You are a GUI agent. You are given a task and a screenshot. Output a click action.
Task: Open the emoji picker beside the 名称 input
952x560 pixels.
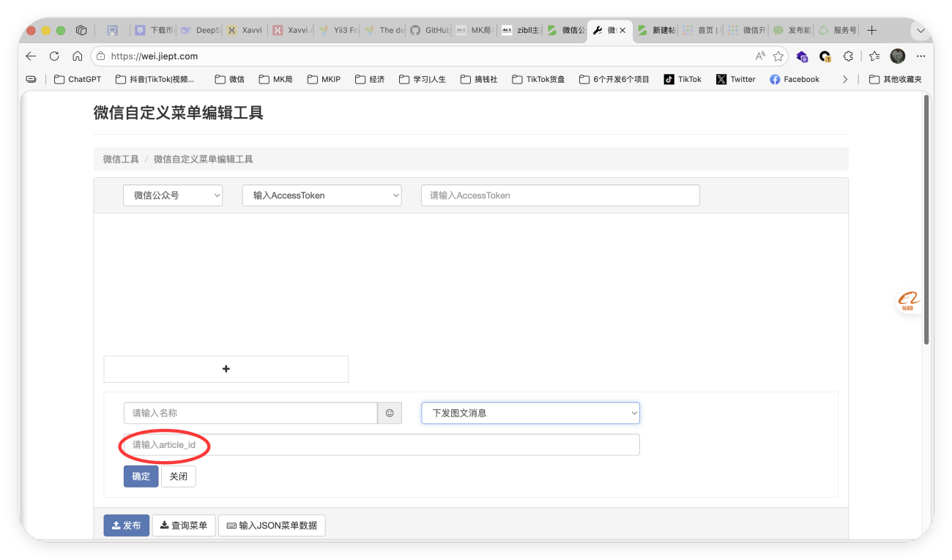tap(389, 413)
